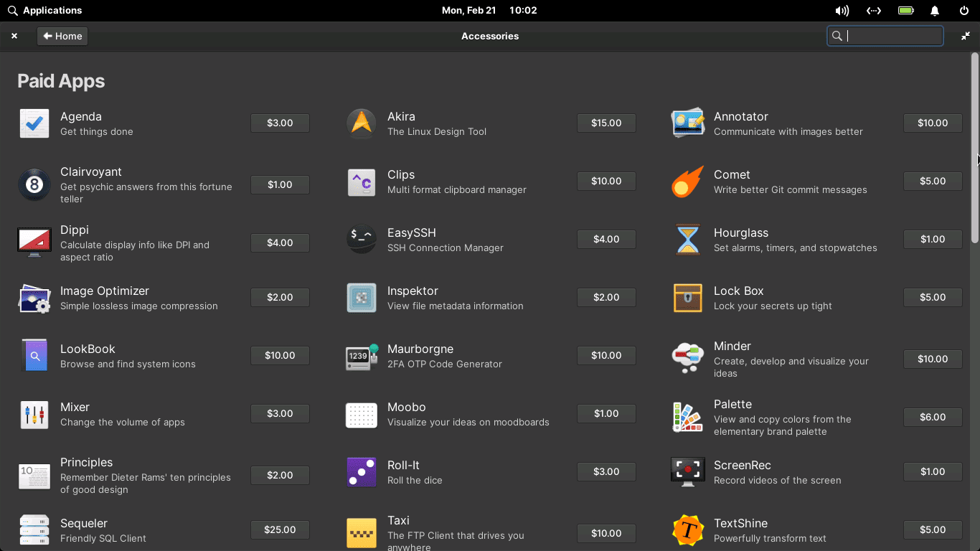Open the TextShine transform app
The height and width of the screenshot is (551, 980).
coord(687,529)
